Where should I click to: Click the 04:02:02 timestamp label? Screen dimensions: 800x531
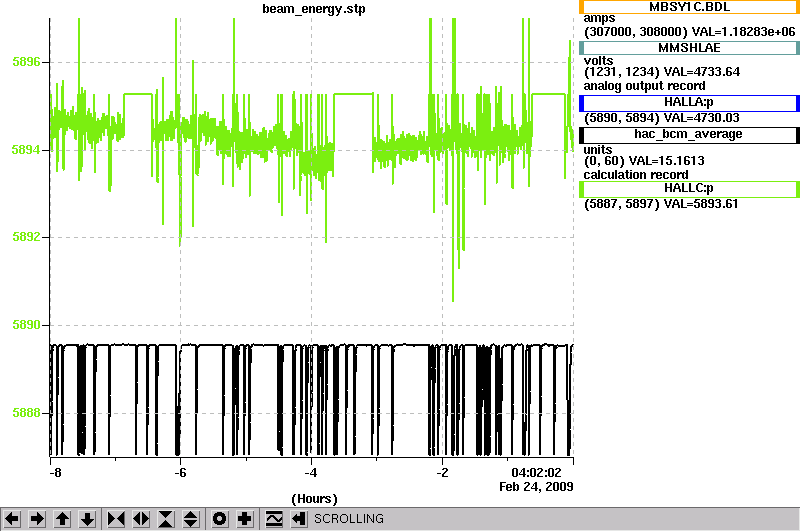(536, 473)
